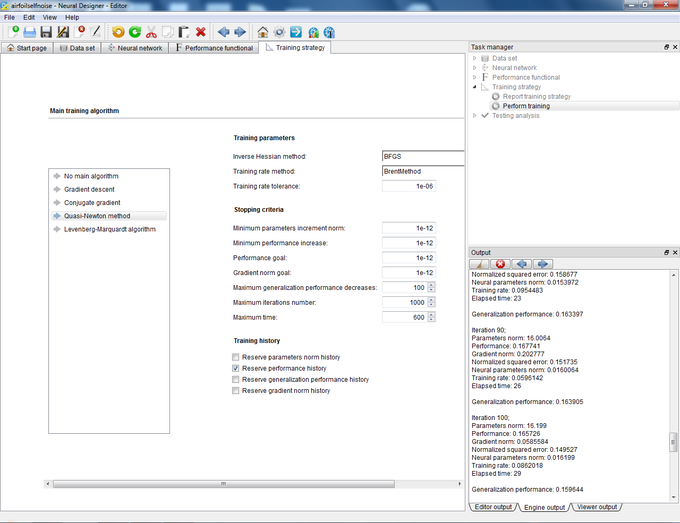Image resolution: width=680 pixels, height=523 pixels.
Task: Open Inverse Hessian method BFGS combo box
Action: pyautogui.click(x=423, y=157)
